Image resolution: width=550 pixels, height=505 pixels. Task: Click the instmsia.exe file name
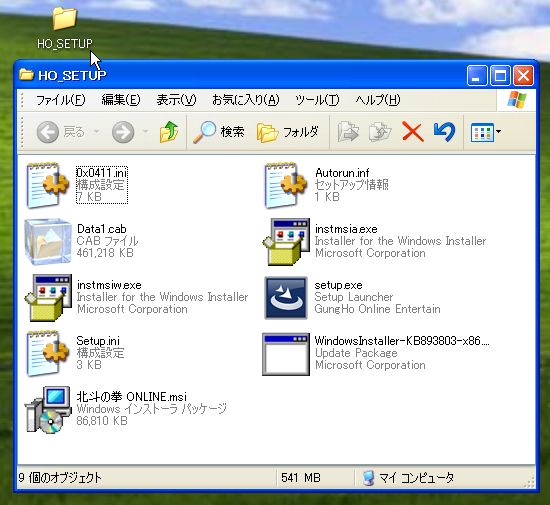point(346,229)
